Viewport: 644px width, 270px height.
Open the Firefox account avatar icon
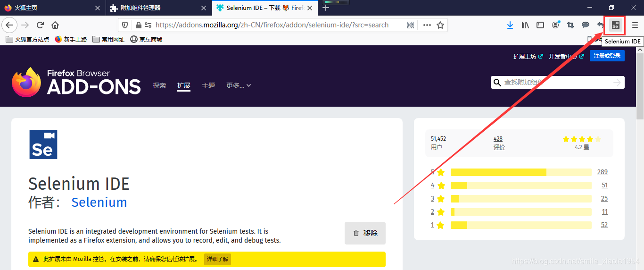click(x=555, y=25)
